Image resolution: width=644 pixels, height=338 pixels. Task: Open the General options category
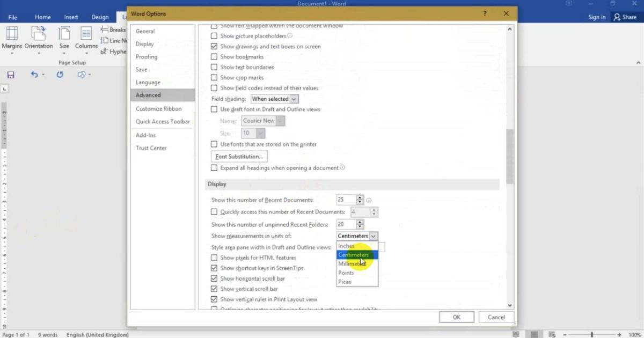tap(163, 31)
